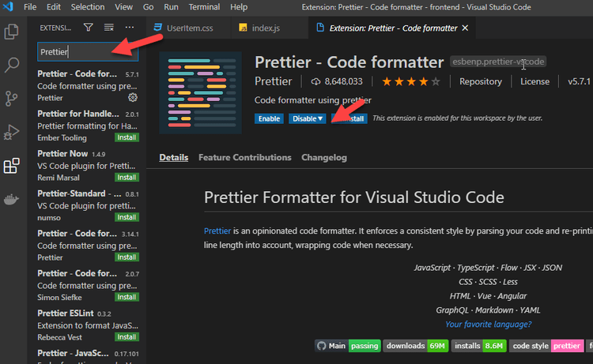Image resolution: width=593 pixels, height=364 pixels.
Task: Select Prettier for Handlebars list entry title
Action: click(x=78, y=114)
